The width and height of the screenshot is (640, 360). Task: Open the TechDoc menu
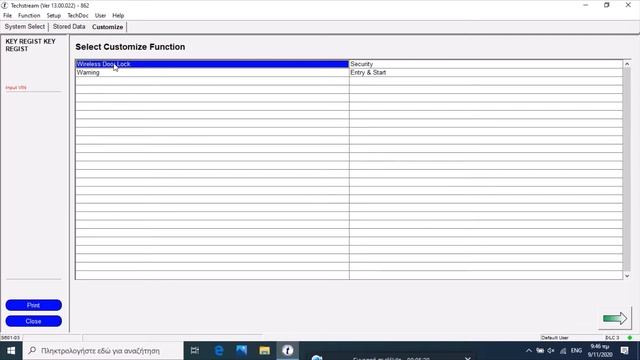78,16
